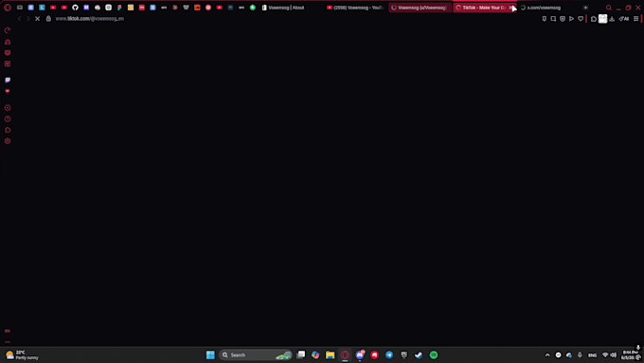
Task: Open History clock icon in sidebar
Action: pyautogui.click(x=8, y=118)
